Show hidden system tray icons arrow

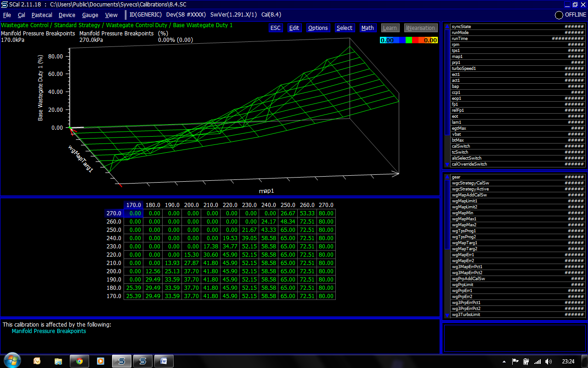(x=504, y=362)
